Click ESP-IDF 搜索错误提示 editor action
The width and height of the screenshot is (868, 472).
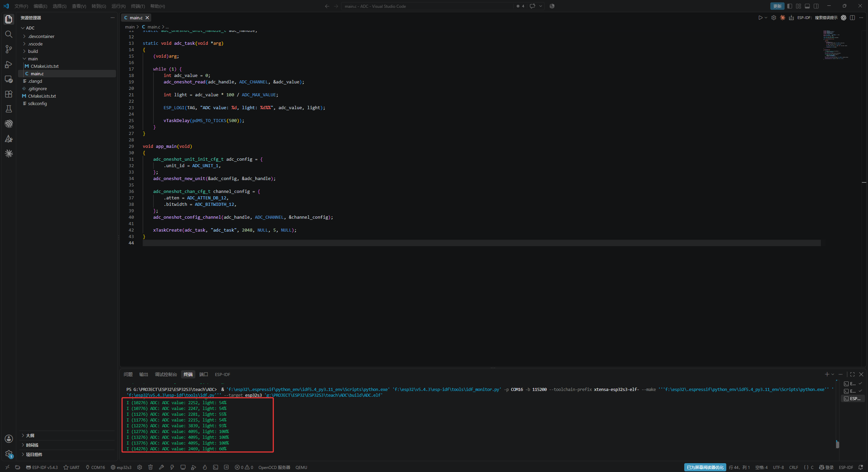pos(817,18)
